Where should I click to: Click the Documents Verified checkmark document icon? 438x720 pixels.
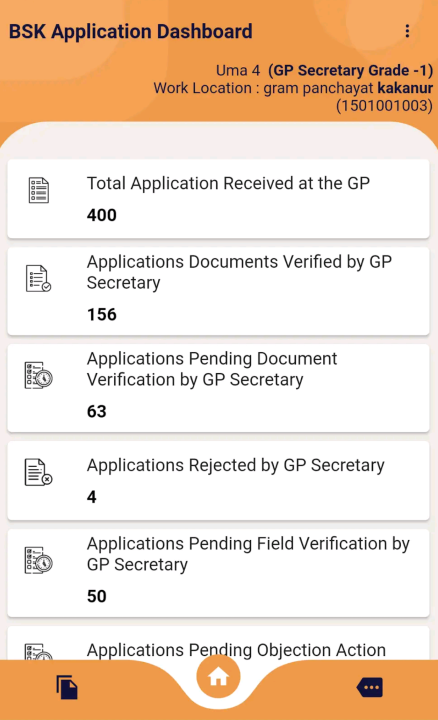coord(39,278)
